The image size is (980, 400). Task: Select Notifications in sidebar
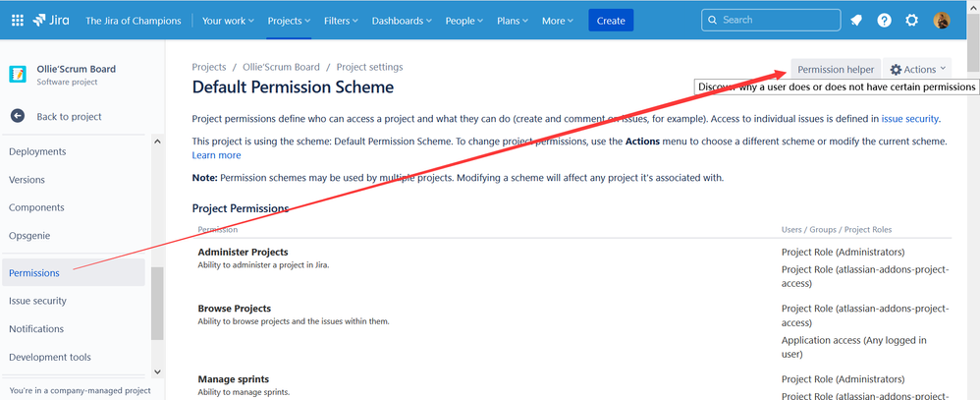36,328
